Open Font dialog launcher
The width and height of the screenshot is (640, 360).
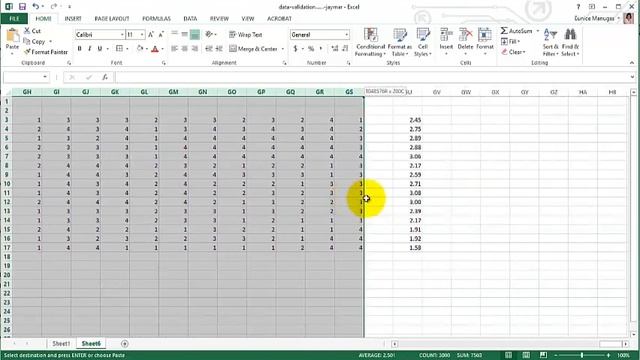point(164,63)
